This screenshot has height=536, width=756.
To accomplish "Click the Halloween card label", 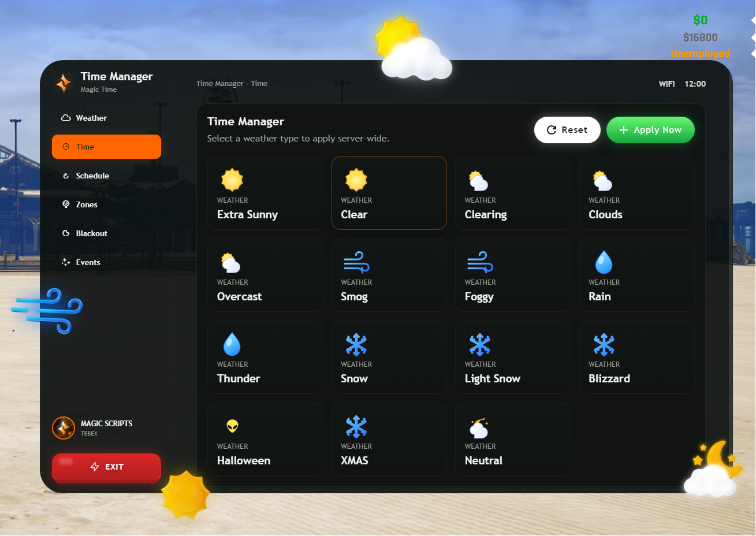I will coord(244,460).
